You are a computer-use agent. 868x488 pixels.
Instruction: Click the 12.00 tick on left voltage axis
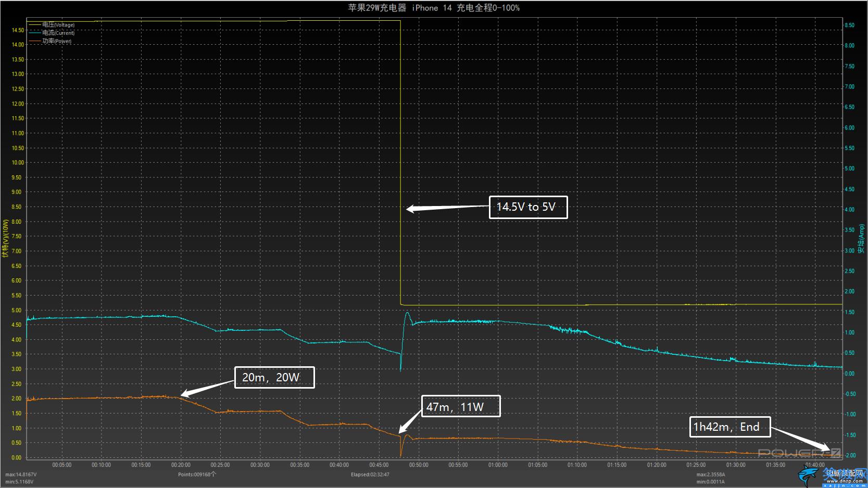point(18,104)
